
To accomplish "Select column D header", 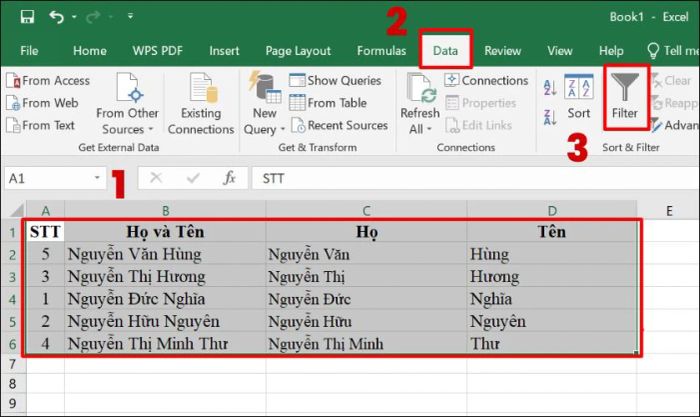I will pos(552,210).
